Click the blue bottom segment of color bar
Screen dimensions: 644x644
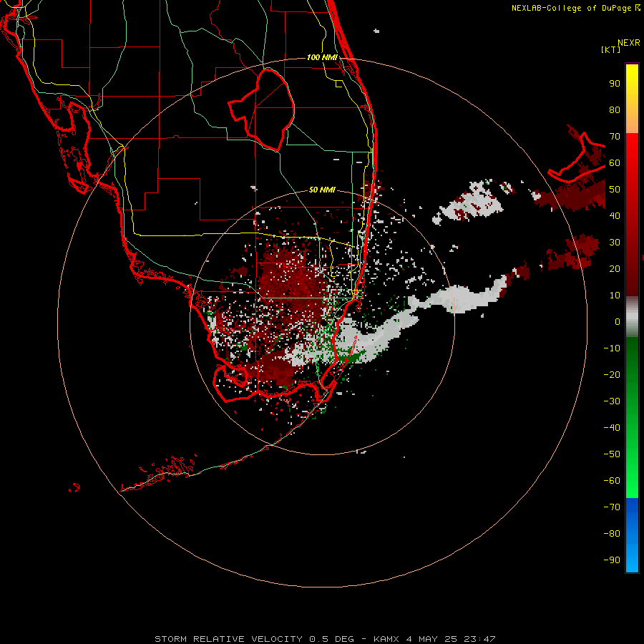(x=632, y=535)
